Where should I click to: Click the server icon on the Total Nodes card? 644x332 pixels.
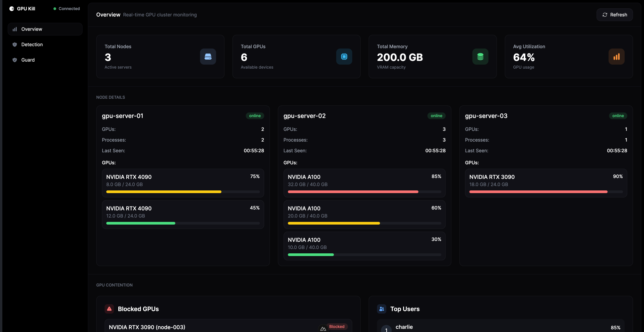point(208,57)
